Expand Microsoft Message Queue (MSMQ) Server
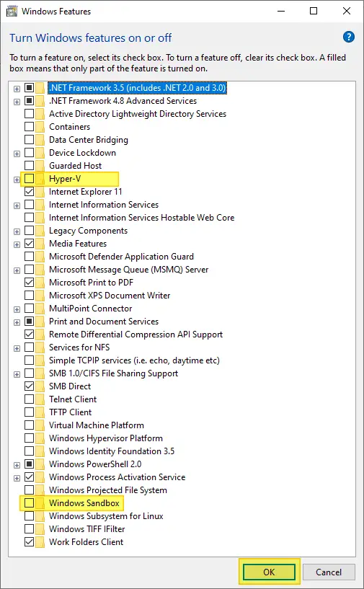The width and height of the screenshot is (364, 589). (17, 270)
